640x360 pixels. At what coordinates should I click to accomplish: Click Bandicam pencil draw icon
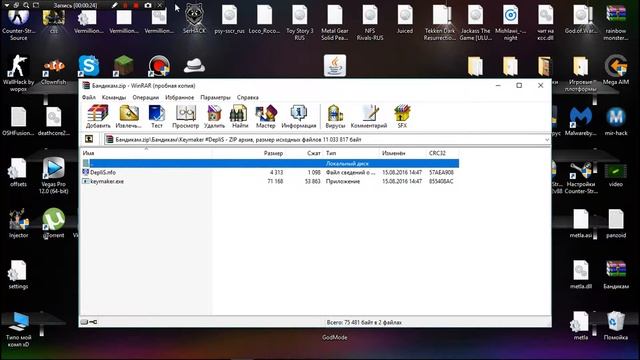115,5
